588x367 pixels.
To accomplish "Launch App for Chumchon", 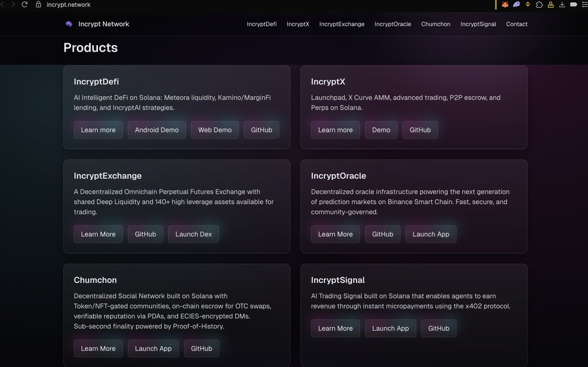I will (x=153, y=348).
